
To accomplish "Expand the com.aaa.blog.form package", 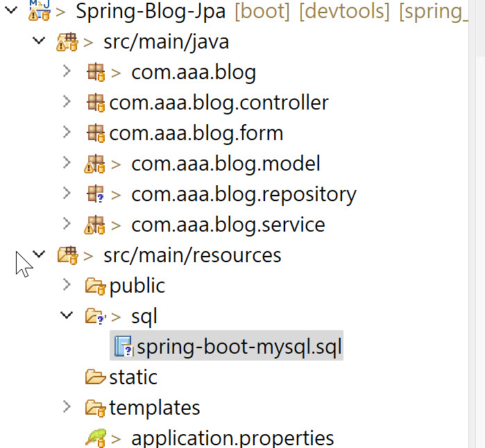I will point(67,132).
